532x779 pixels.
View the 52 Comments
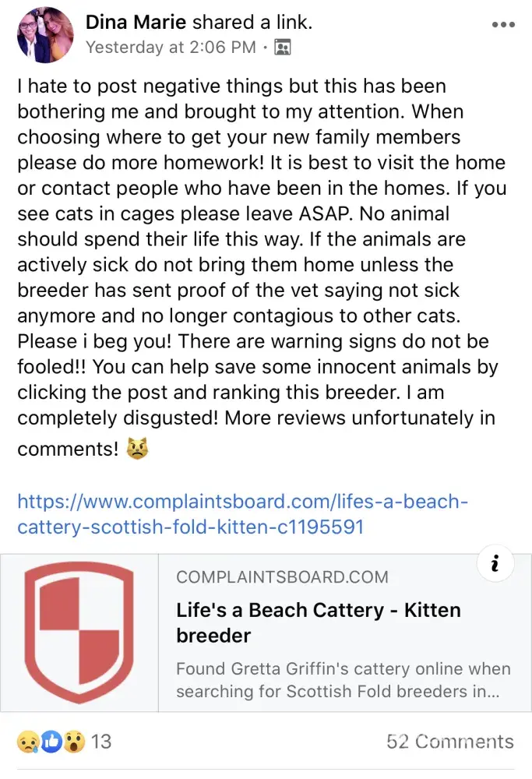(449, 742)
